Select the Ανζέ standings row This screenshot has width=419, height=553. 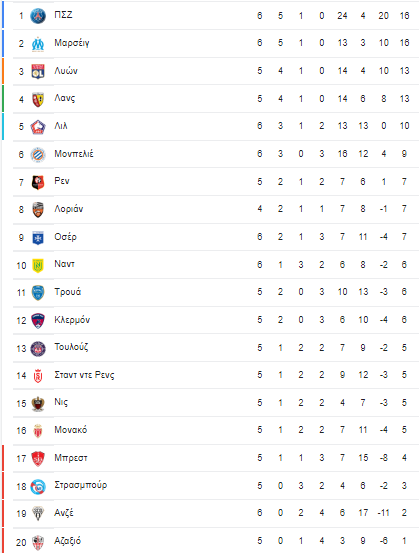211,513
